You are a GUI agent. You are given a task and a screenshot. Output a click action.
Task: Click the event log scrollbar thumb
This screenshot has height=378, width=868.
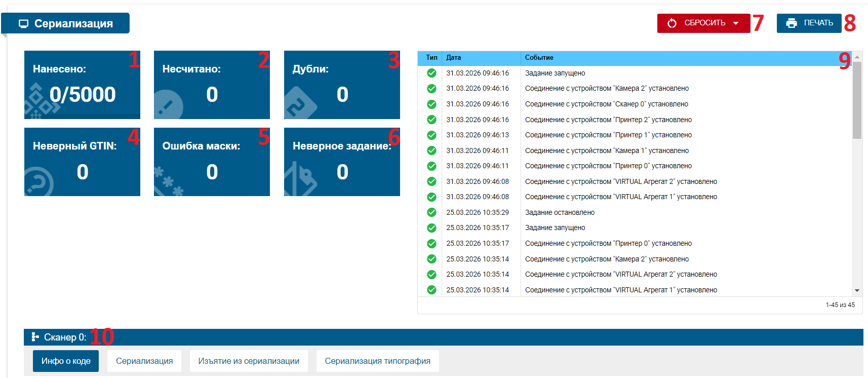(x=857, y=100)
